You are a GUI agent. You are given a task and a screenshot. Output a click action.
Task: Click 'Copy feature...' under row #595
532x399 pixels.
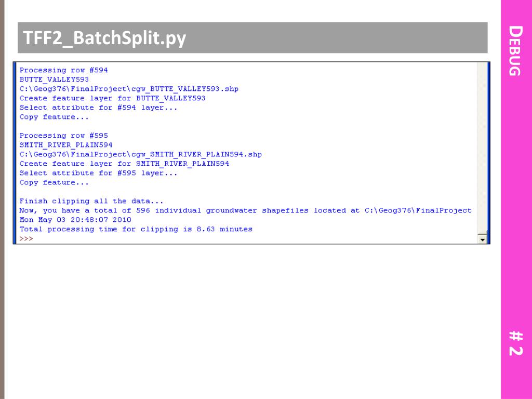pos(54,182)
